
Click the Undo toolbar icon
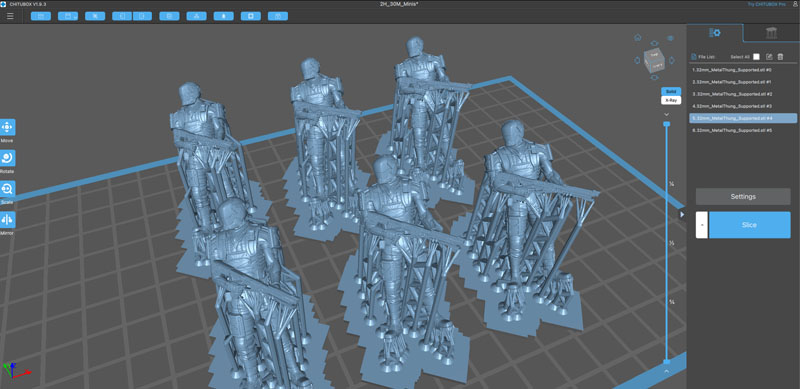[122, 16]
